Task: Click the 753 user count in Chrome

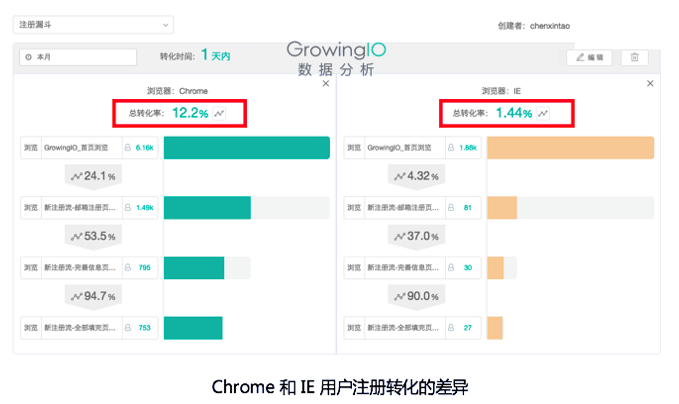Action: tap(144, 328)
